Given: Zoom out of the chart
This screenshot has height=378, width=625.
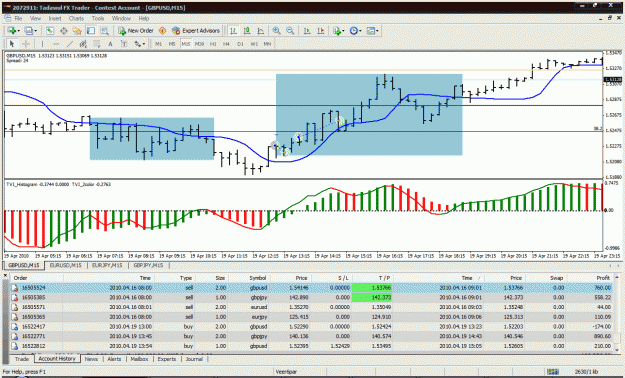Looking at the screenshot, I should tap(290, 31).
